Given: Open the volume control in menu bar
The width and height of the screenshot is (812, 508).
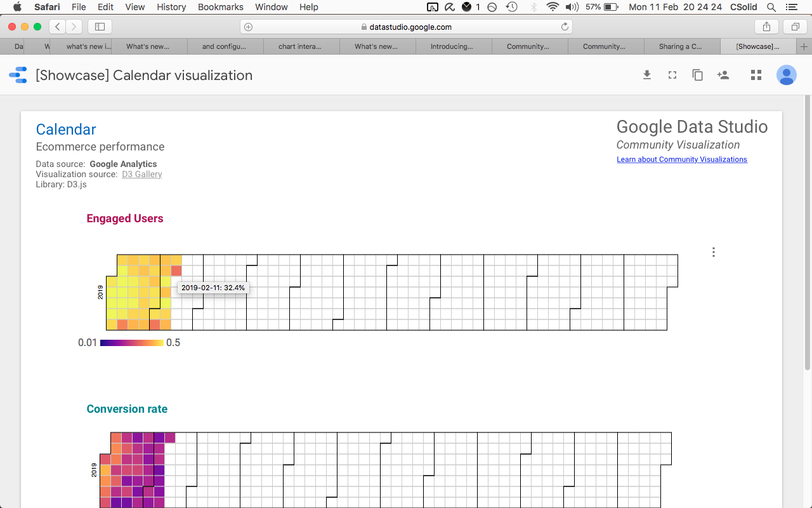Looking at the screenshot, I should [572, 7].
